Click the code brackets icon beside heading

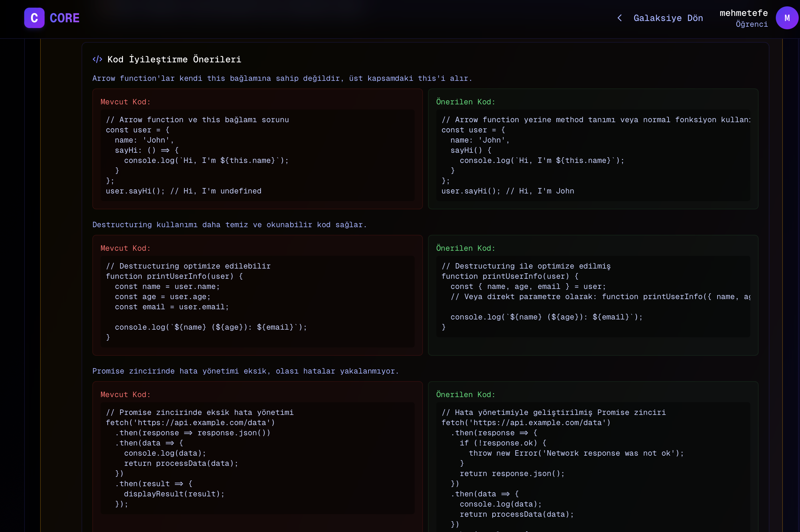coord(97,59)
